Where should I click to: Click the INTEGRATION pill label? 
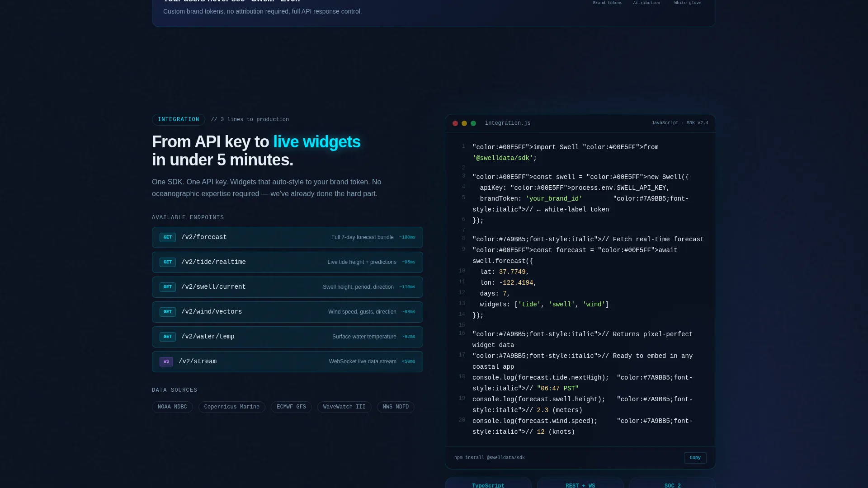(179, 120)
